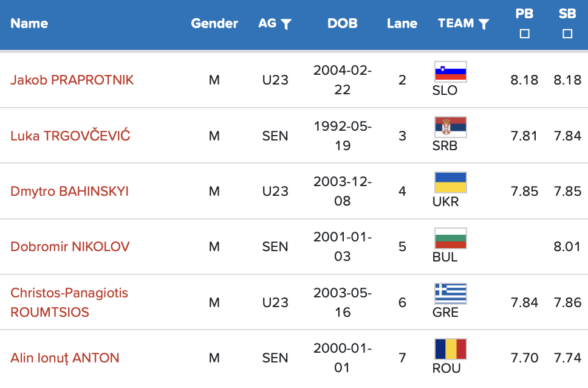Open Dobromir NIKOLOV athlete profile

[x=70, y=247]
